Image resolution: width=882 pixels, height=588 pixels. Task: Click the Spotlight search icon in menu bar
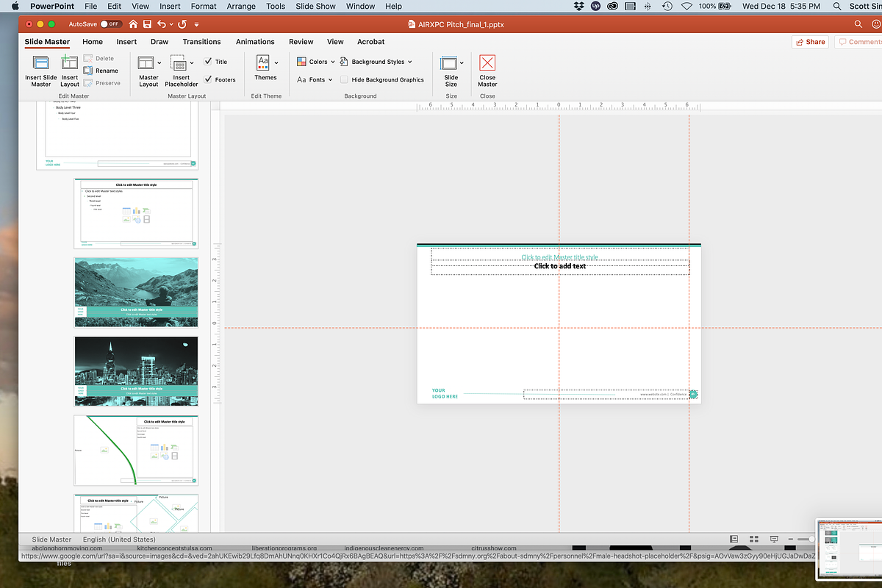(836, 6)
